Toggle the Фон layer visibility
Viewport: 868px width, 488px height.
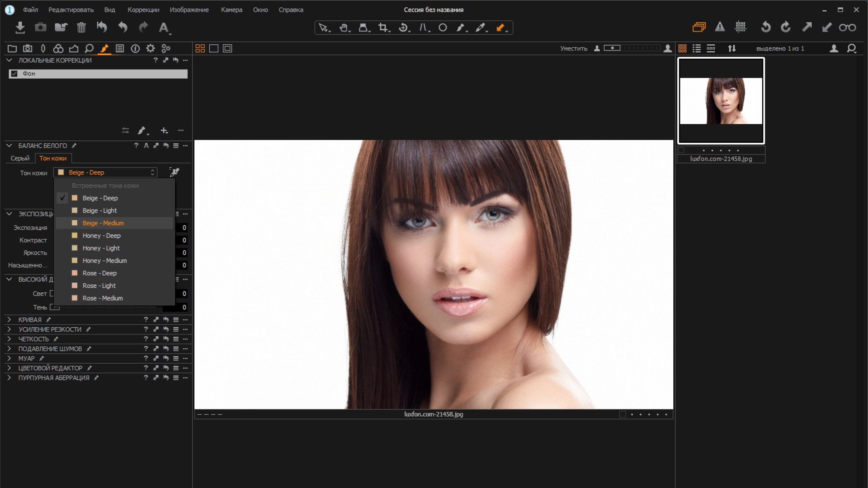click(x=13, y=73)
